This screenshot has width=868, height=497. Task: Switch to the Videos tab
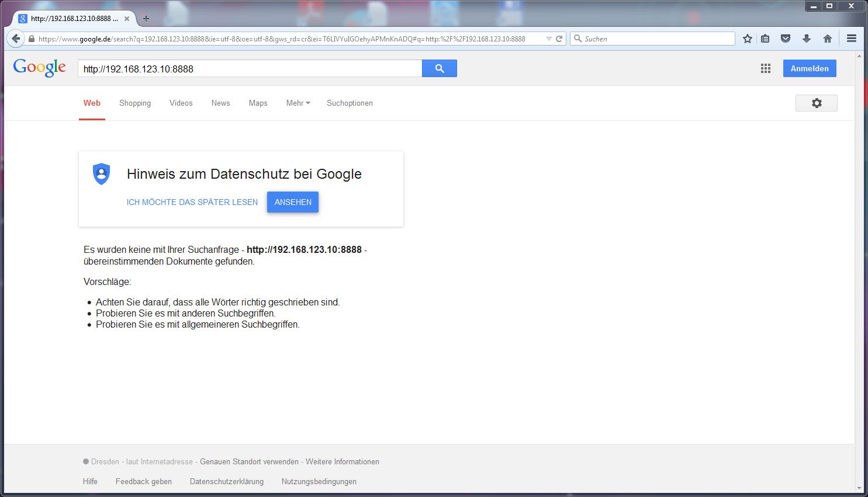[x=181, y=103]
